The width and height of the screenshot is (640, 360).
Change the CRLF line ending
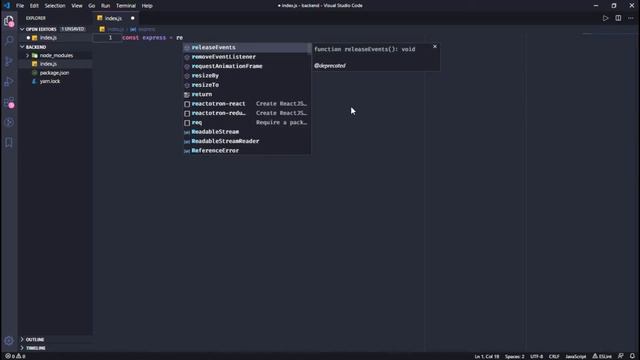pos(554,356)
